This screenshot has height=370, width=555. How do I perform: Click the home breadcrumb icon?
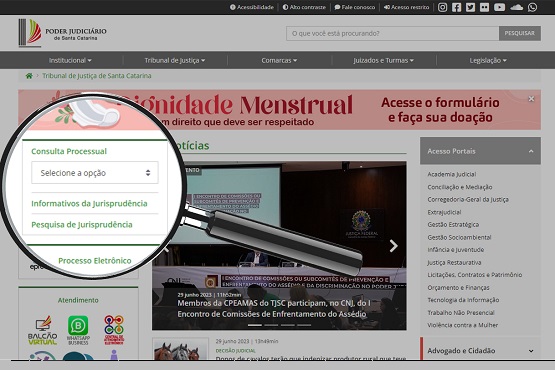click(x=29, y=76)
